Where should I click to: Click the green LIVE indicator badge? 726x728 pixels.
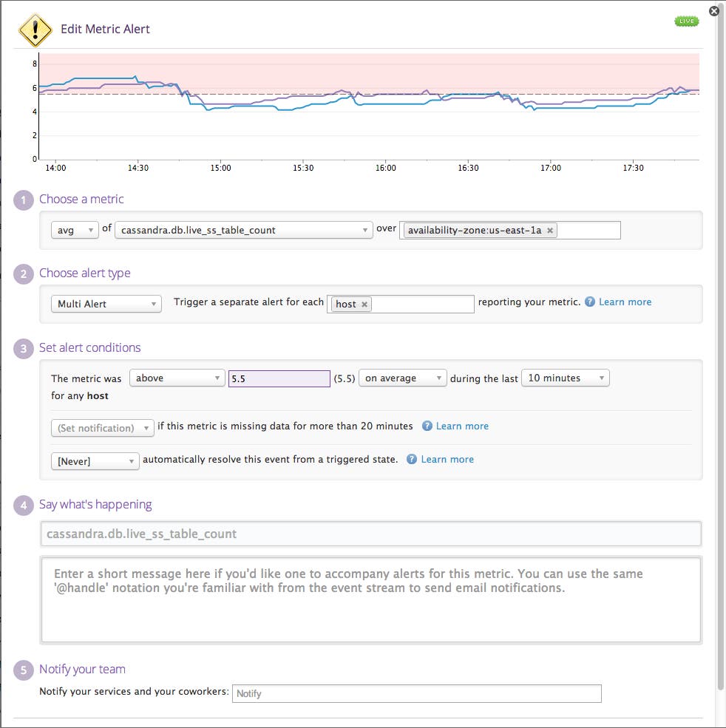(686, 21)
